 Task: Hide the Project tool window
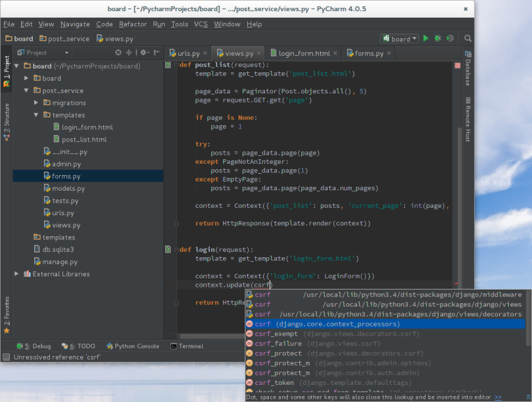(x=157, y=52)
